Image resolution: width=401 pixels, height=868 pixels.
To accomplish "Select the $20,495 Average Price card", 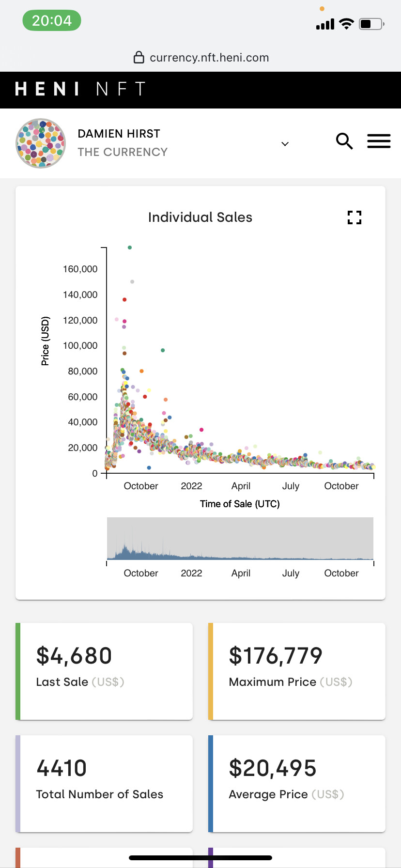I will point(297,784).
